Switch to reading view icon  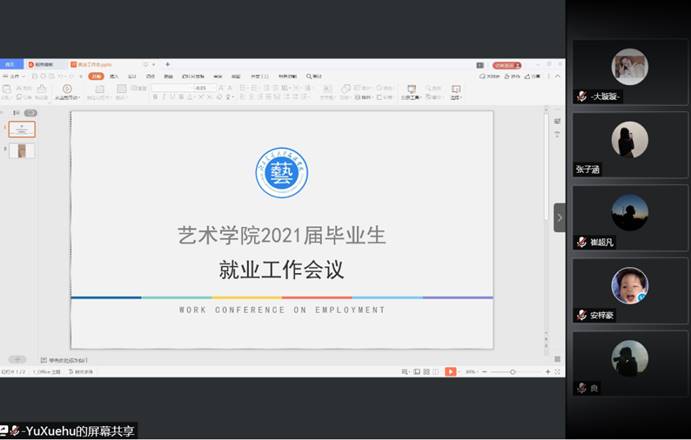435,372
